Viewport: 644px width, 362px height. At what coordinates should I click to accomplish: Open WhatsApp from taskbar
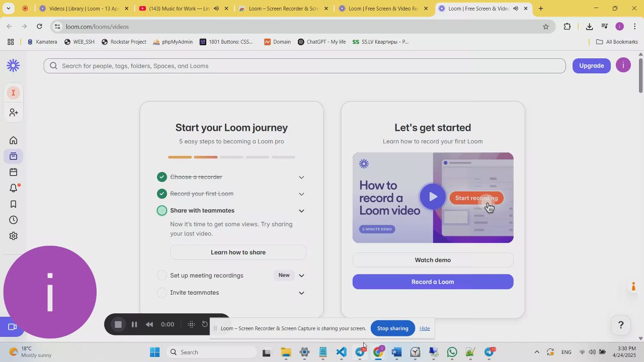pyautogui.click(x=452, y=352)
